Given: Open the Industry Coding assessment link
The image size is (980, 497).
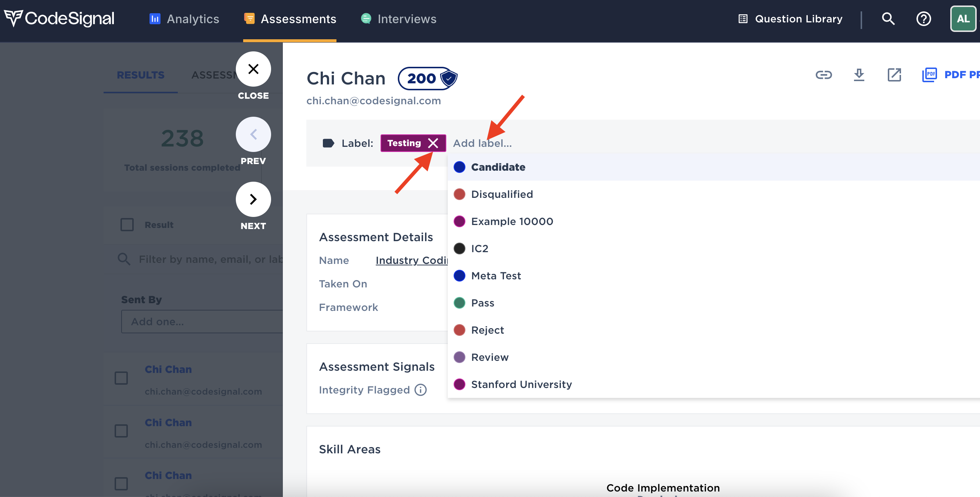Looking at the screenshot, I should [x=412, y=261].
